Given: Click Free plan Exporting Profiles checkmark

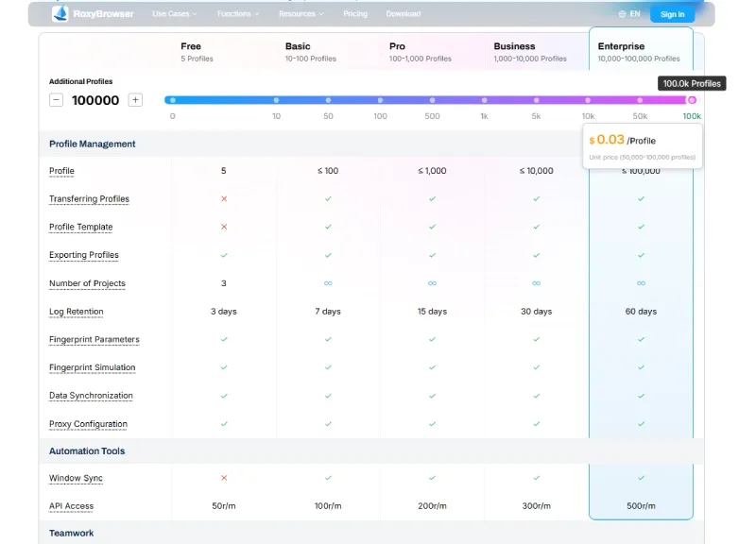Looking at the screenshot, I should (224, 255).
